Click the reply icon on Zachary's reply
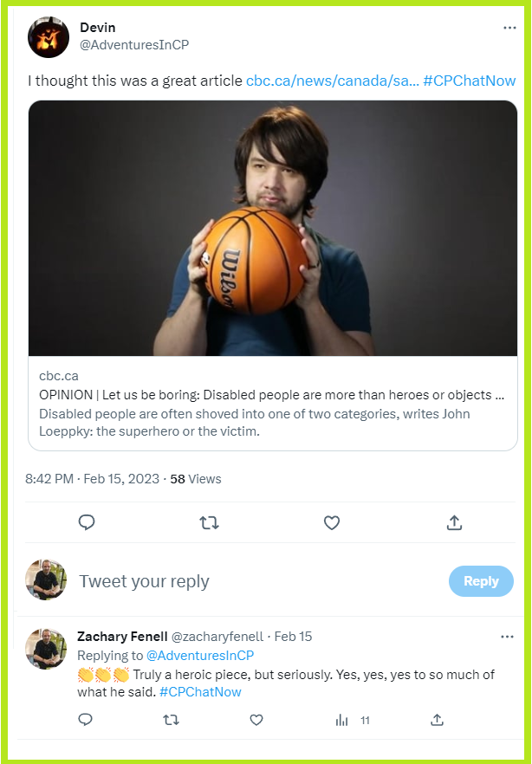Image resolution: width=532 pixels, height=764 pixels. (86, 720)
